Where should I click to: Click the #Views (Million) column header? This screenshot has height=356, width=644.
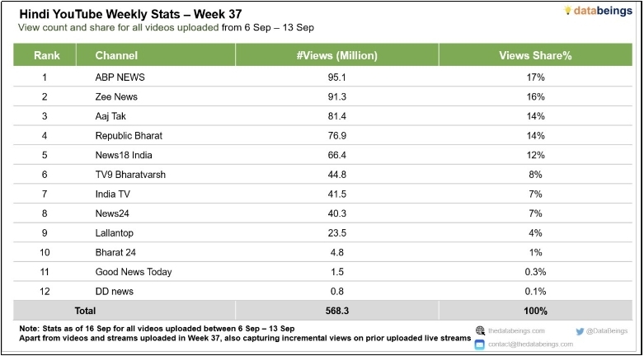coord(336,56)
